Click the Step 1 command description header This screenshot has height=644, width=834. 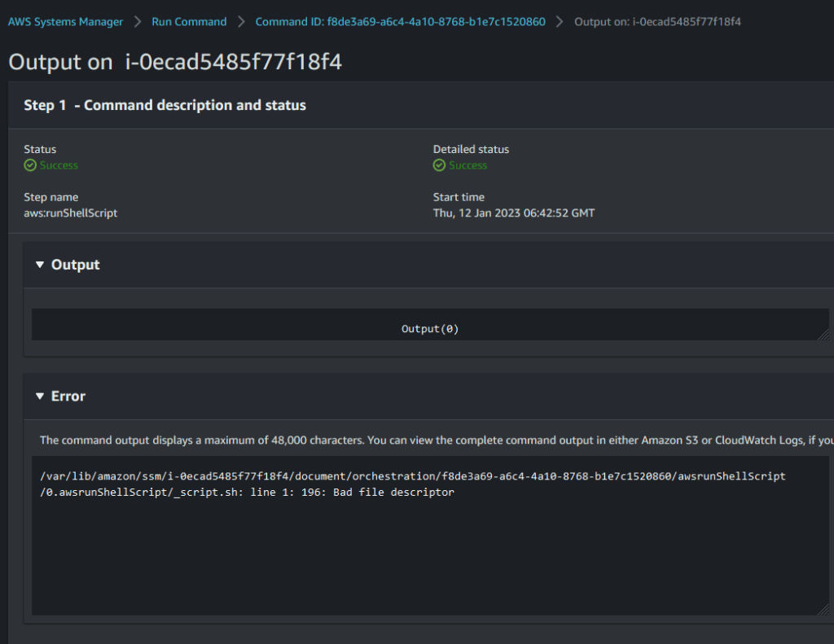tap(165, 105)
